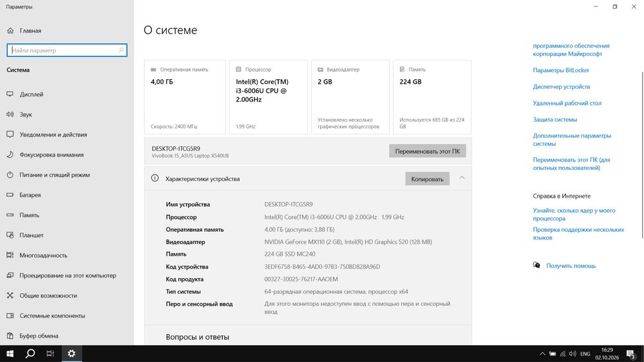Open Удаленный рабочий стол link
Image resolution: width=644 pixels, height=362 pixels.
click(567, 103)
